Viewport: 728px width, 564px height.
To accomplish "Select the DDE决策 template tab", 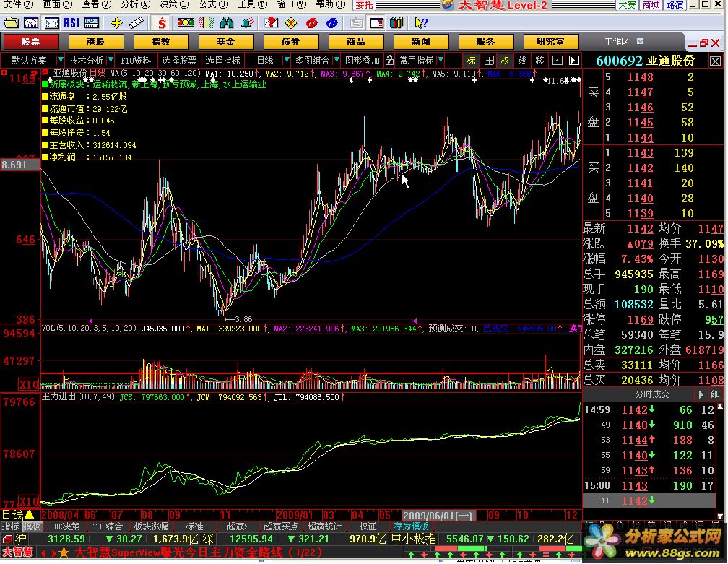I will [64, 527].
